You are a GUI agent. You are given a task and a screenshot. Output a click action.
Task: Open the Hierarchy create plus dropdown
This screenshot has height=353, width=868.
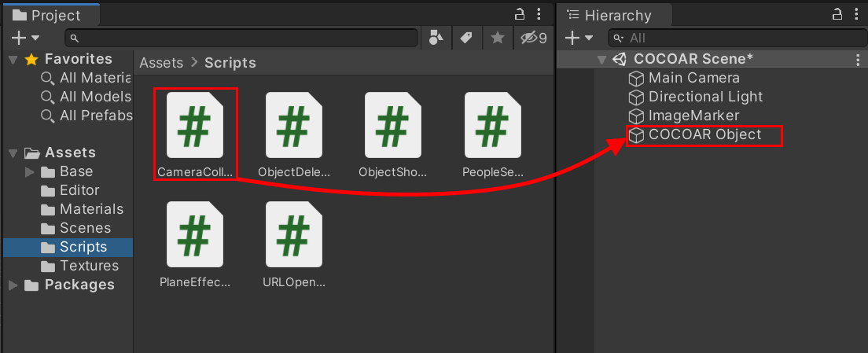[579, 38]
